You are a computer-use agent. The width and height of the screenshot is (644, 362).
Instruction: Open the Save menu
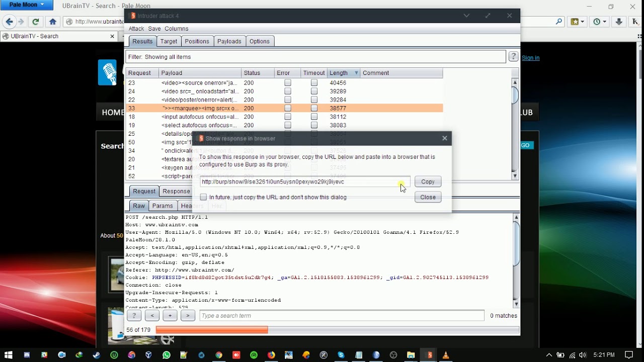(x=154, y=29)
